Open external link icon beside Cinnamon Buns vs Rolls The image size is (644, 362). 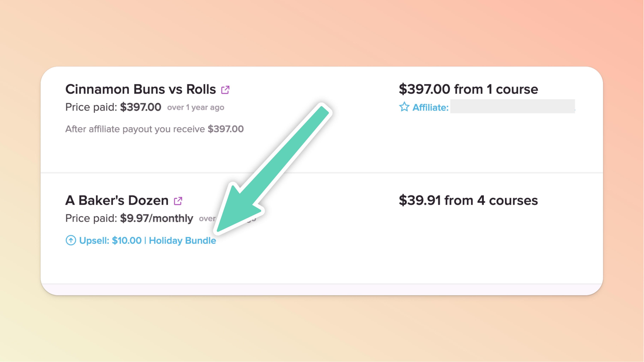pyautogui.click(x=225, y=90)
